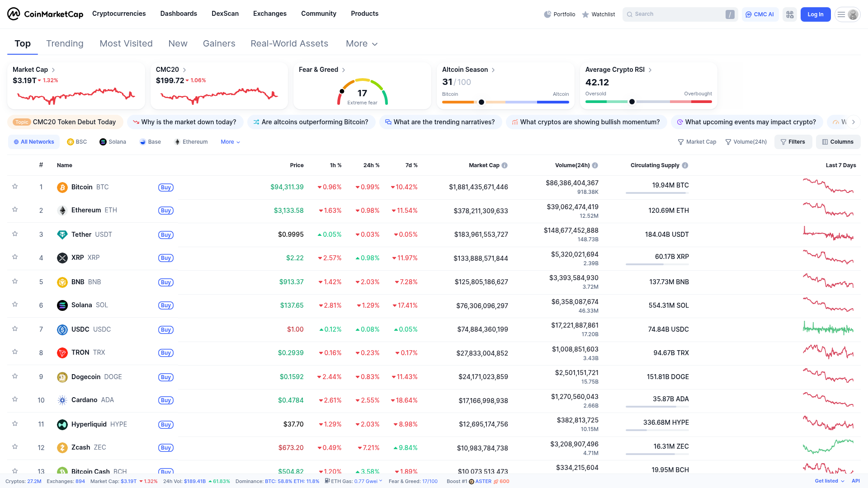Switch to the Trending tab
The height and width of the screenshot is (488, 868).
pyautogui.click(x=65, y=44)
